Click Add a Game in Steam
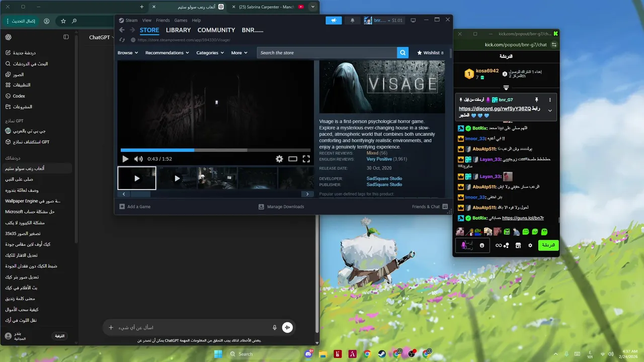Viewport: 644px width, 362px height. (x=135, y=207)
